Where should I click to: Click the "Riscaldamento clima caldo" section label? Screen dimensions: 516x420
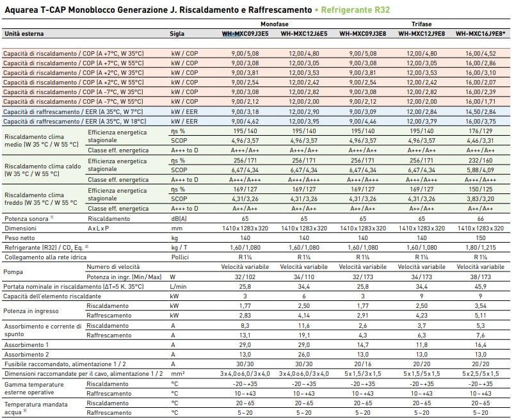43,170
